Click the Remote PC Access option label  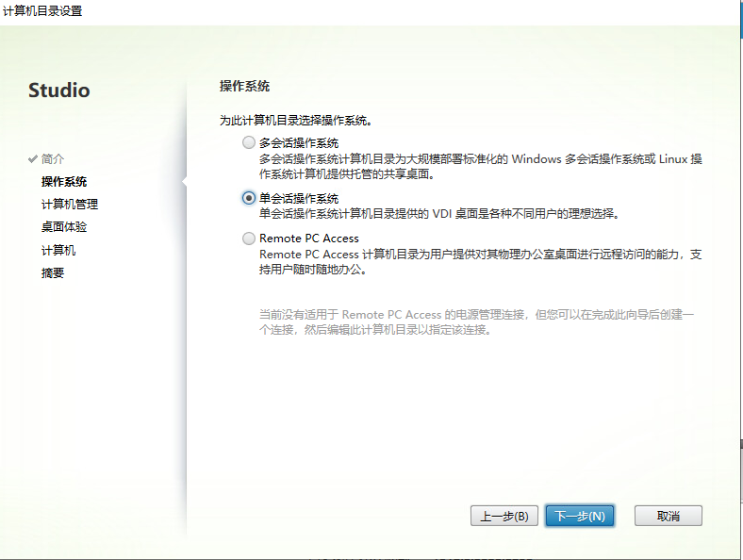click(309, 239)
